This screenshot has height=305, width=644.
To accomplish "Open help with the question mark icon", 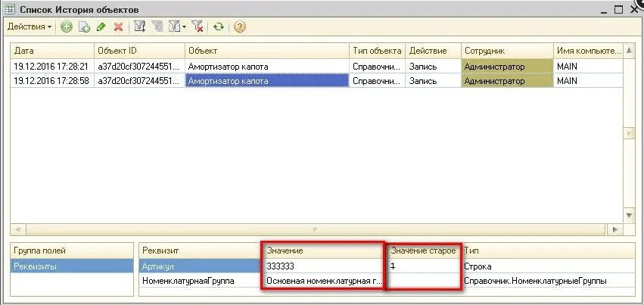I will tap(239, 27).
